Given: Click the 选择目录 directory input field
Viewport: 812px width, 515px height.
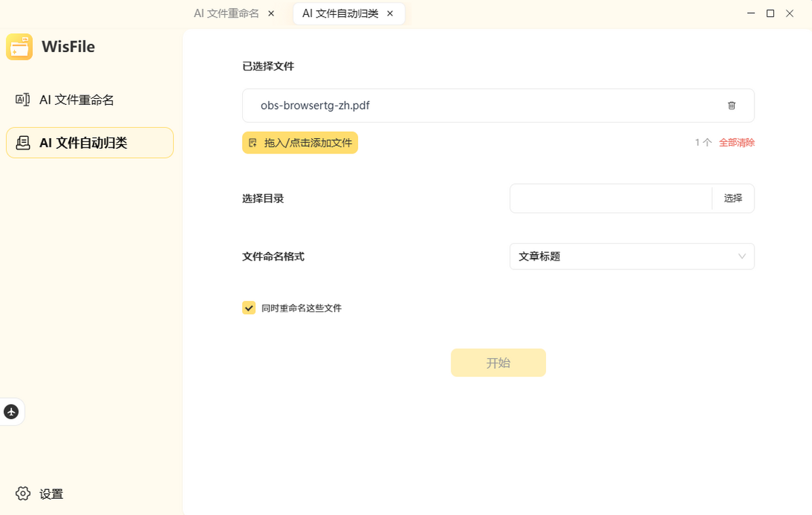Looking at the screenshot, I should coord(609,198).
